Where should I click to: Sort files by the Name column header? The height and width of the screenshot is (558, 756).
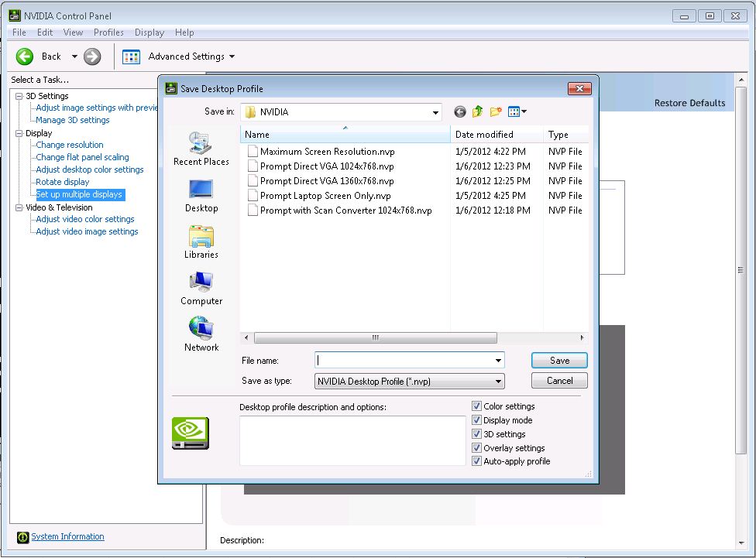click(x=345, y=135)
